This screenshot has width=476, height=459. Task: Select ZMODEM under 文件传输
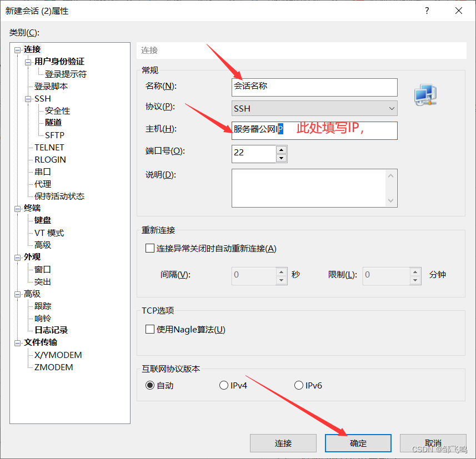point(53,367)
